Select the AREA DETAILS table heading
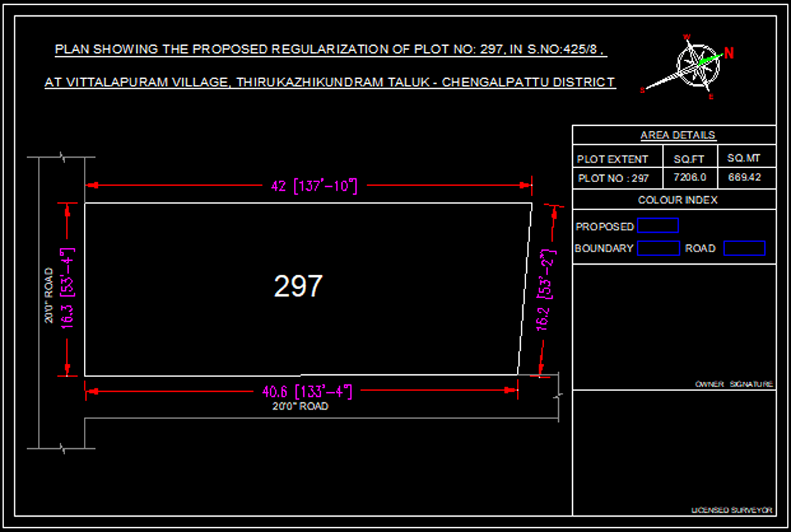 pos(677,135)
